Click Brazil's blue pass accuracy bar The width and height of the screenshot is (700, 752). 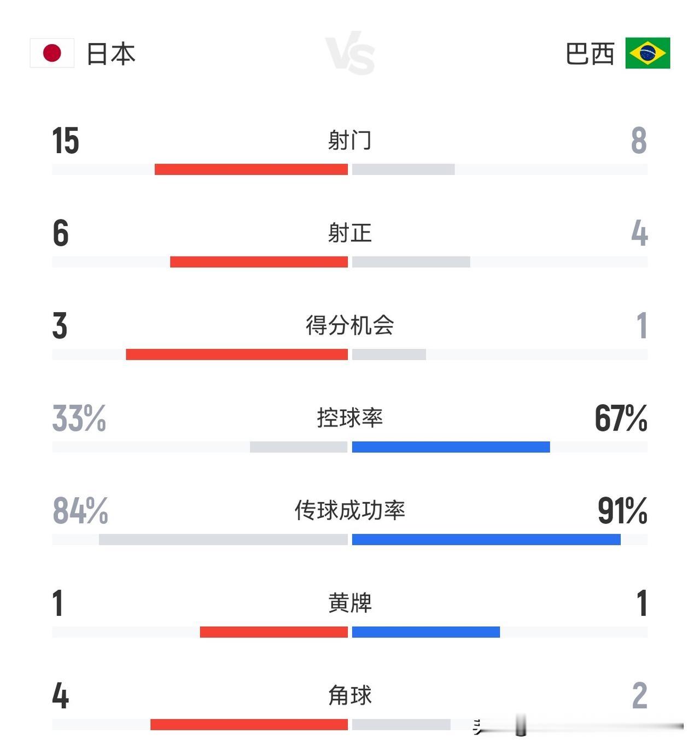click(486, 539)
